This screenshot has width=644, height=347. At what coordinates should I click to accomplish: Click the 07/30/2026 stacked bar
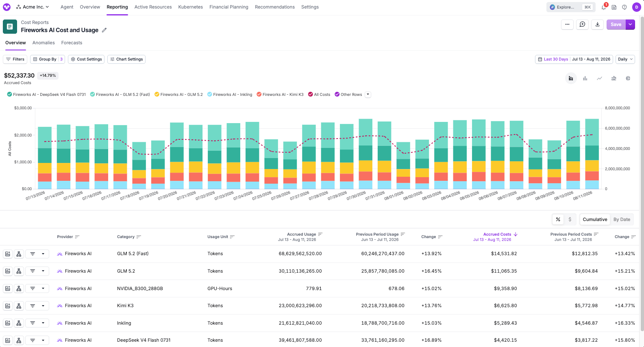pyautogui.click(x=366, y=154)
